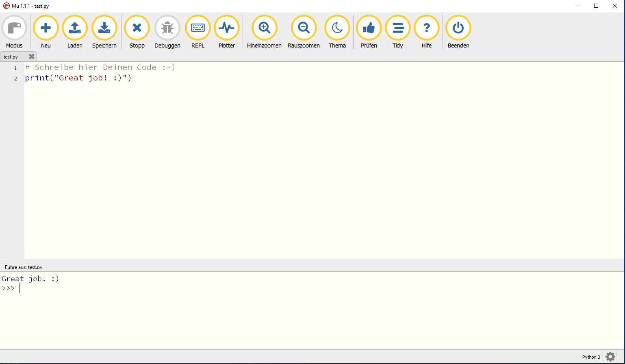Image resolution: width=625 pixels, height=364 pixels.
Task: Clean up the code with Tidy
Action: tap(397, 28)
